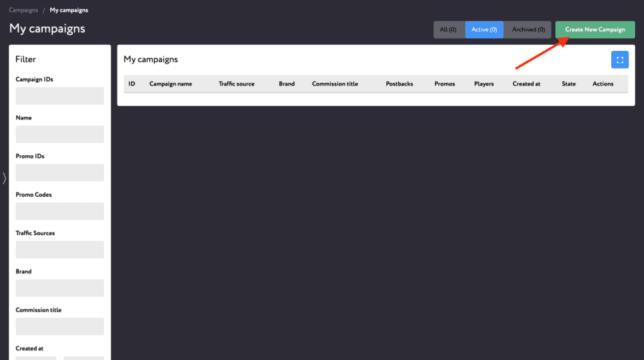Click My campaigns breadcrumb item
The height and width of the screenshot is (360, 644).
coord(69,10)
